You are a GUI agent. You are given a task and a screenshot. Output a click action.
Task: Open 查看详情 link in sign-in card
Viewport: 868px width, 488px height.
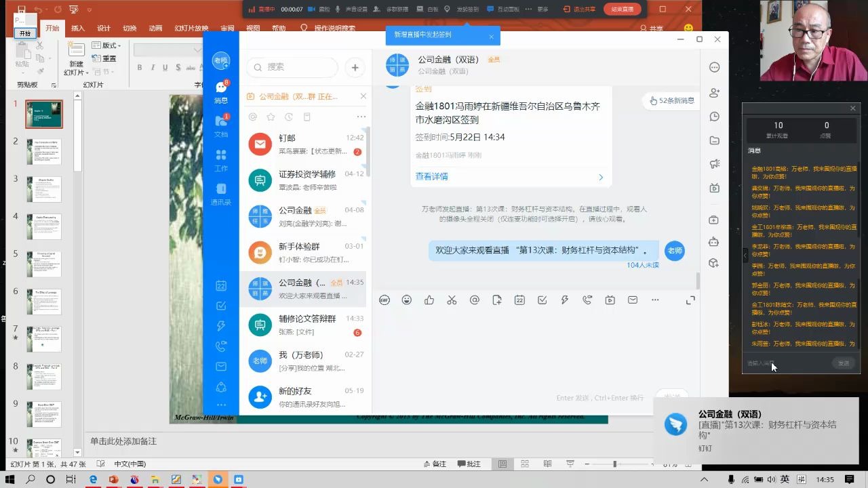[432, 176]
